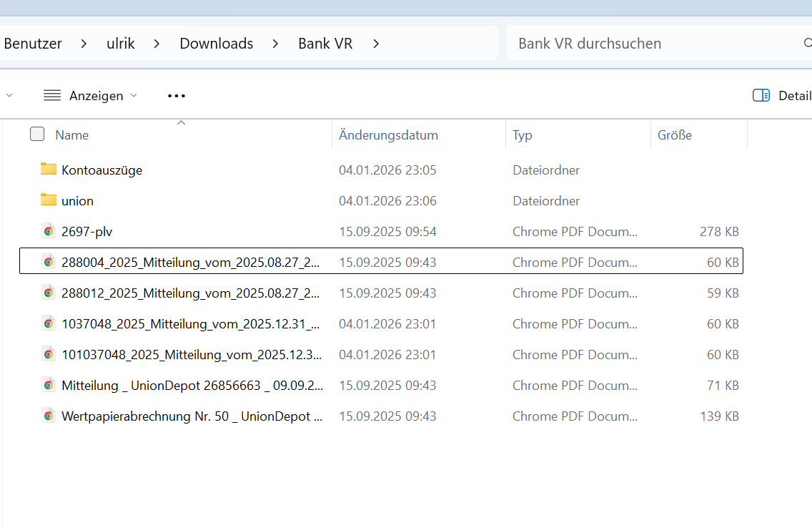Go to Downloads in the breadcrumb
This screenshot has width=812, height=528.
217,44
